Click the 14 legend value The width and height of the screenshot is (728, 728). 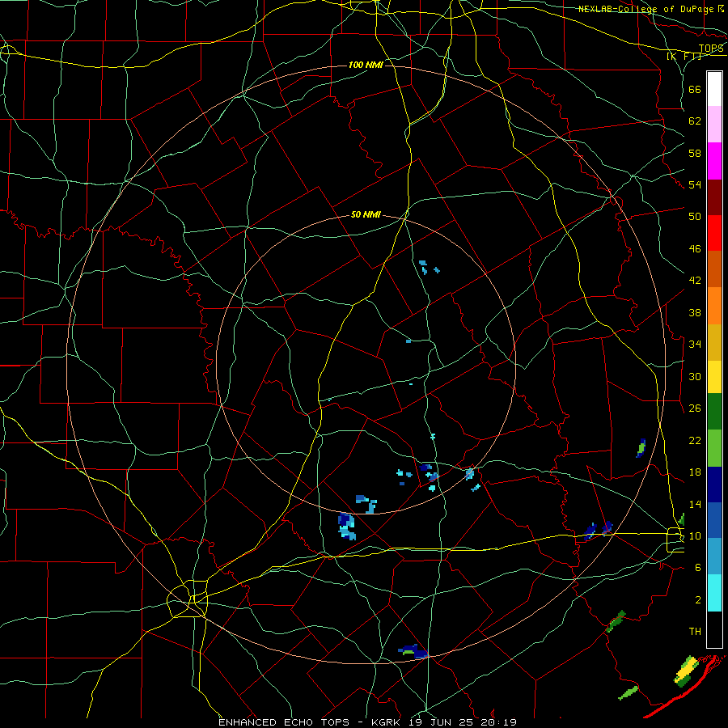(x=695, y=504)
